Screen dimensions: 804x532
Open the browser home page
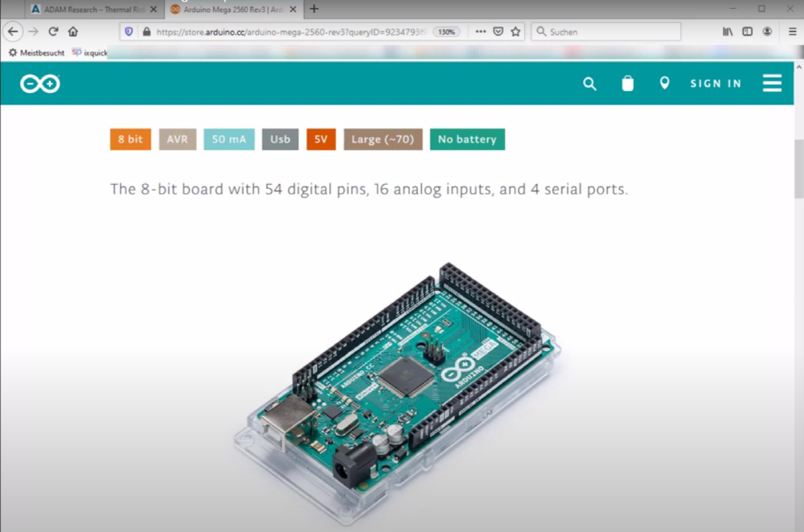coord(73,32)
